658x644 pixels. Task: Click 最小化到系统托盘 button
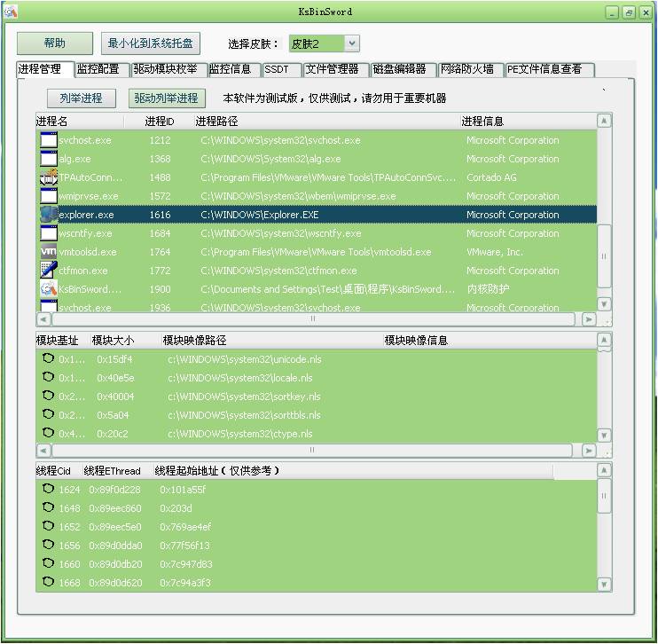click(150, 43)
